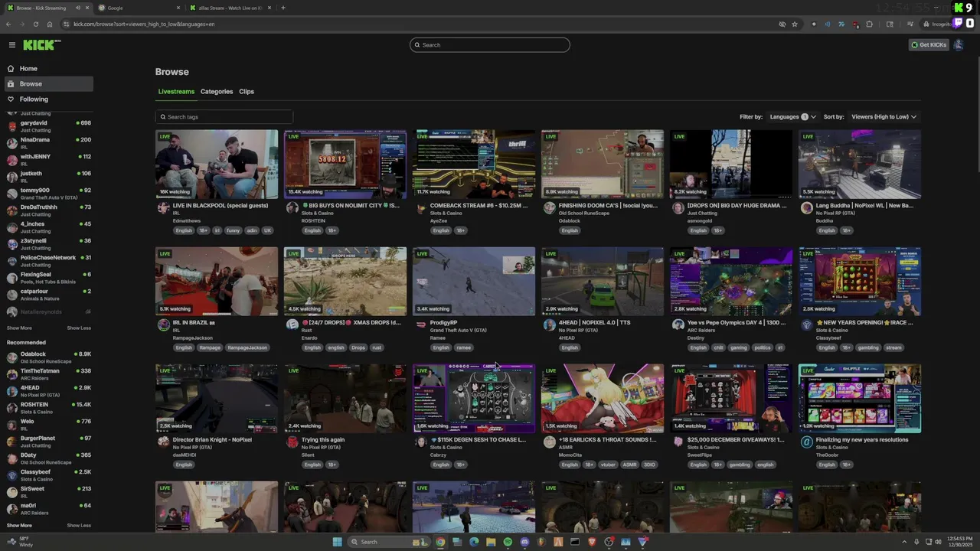Image resolution: width=980 pixels, height=551 pixels.
Task: Open the browser extensions puzzle icon
Action: [869, 24]
